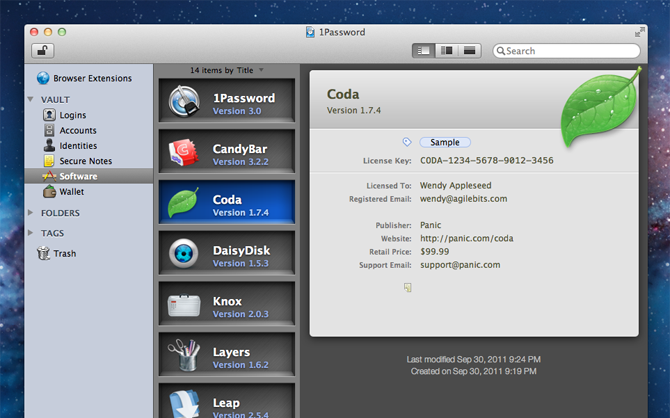This screenshot has width=670, height=418.
Task: Click the $99.99 retail price
Action: tap(435, 252)
